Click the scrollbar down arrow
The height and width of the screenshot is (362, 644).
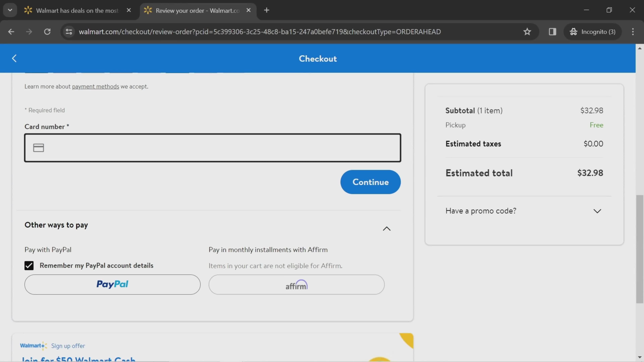639,357
